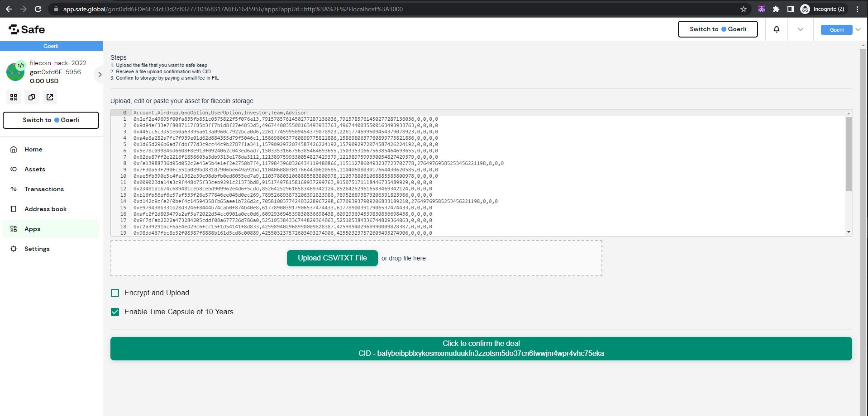This screenshot has width=868, height=416.
Task: Click to confirm the deal with CID
Action: tap(481, 349)
